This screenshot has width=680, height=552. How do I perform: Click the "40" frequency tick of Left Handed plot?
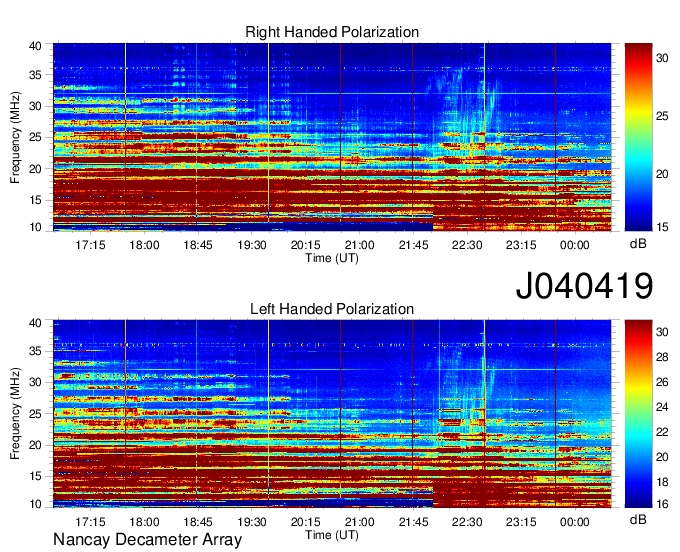coord(35,323)
